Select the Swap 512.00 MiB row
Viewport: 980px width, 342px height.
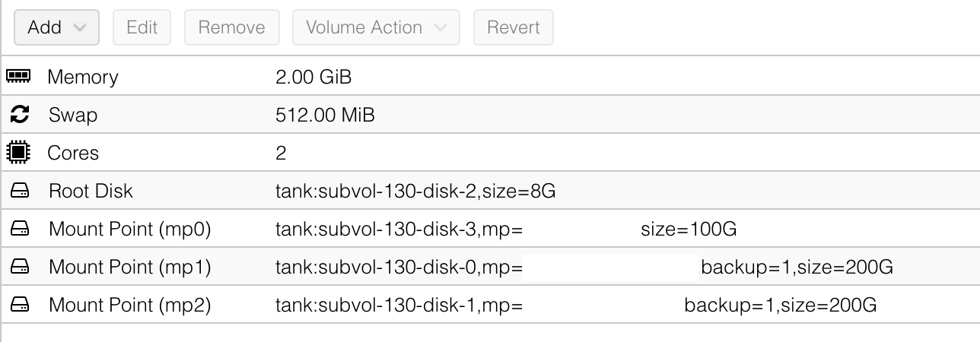coord(325,115)
